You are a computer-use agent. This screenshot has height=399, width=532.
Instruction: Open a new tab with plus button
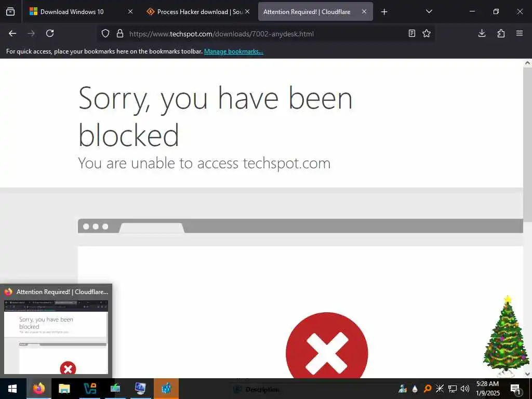[384, 12]
